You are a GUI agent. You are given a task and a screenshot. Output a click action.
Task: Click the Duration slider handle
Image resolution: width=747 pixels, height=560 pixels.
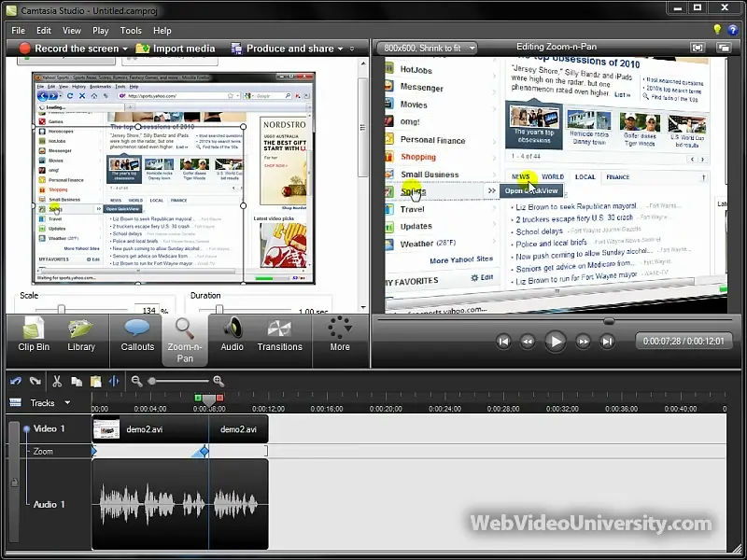[x=219, y=310]
